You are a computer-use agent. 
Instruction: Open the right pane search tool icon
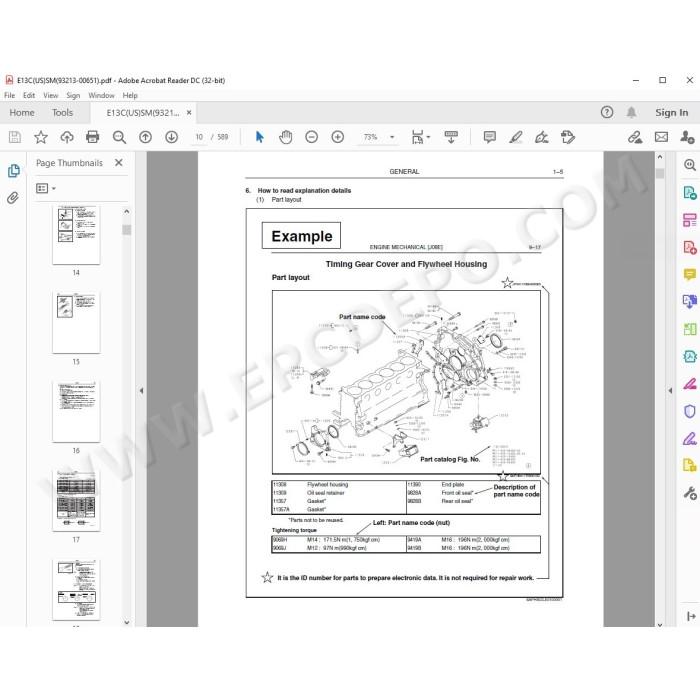click(690, 165)
